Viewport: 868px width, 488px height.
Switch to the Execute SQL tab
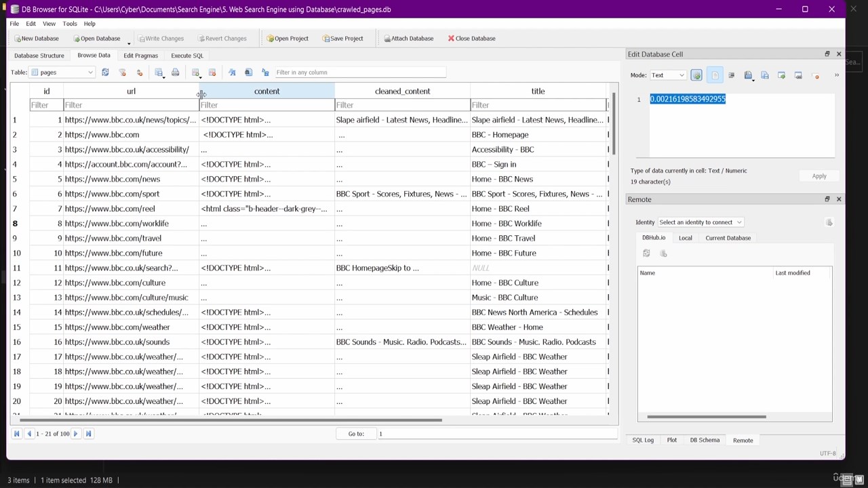point(187,56)
